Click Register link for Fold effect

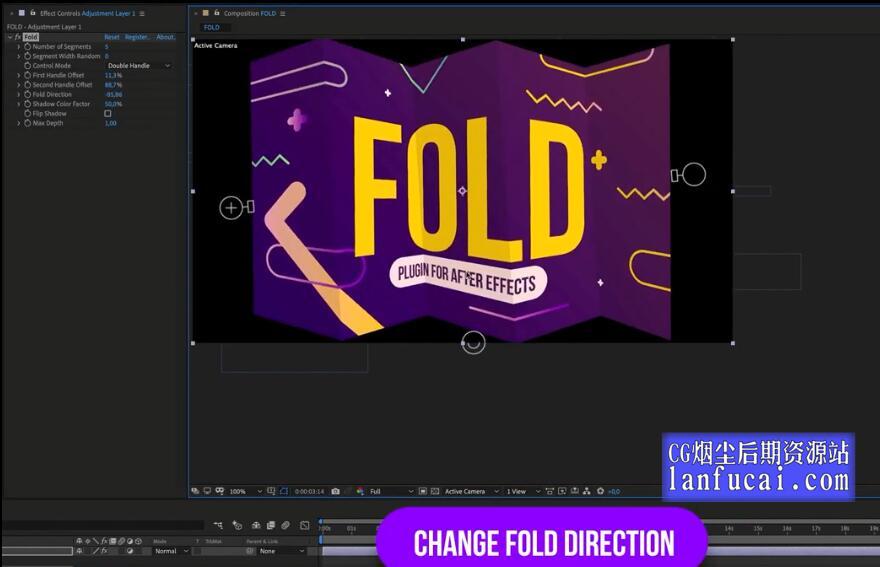137,37
